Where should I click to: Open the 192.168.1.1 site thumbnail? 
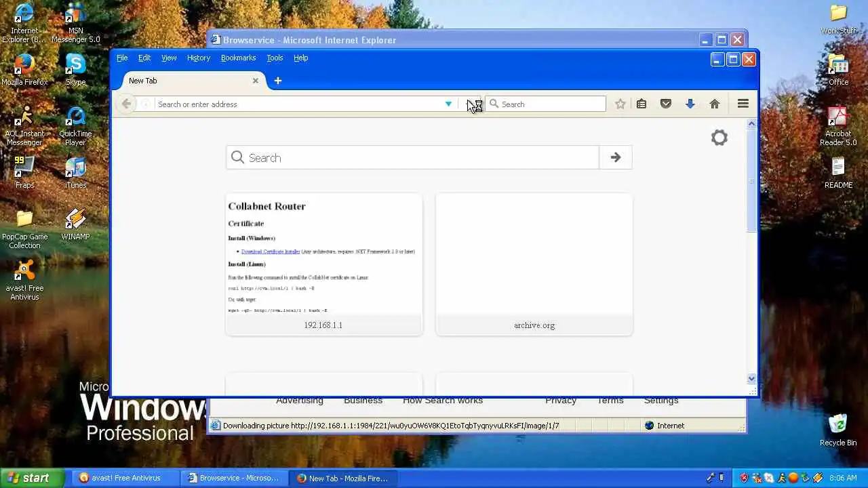pyautogui.click(x=324, y=264)
